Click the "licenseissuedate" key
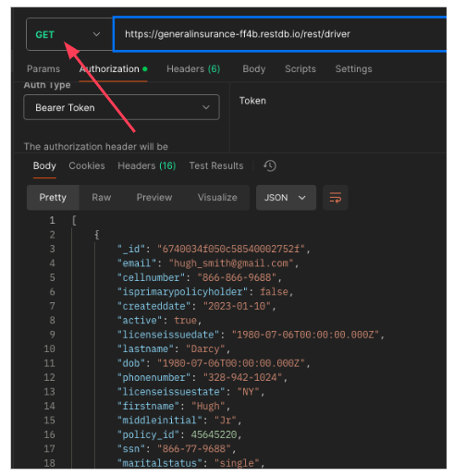 (x=168, y=335)
